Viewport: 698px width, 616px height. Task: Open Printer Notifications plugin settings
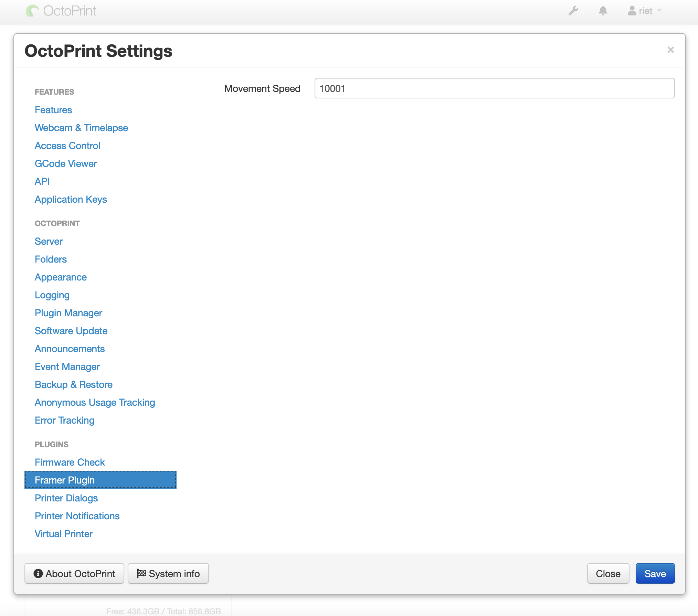[77, 516]
